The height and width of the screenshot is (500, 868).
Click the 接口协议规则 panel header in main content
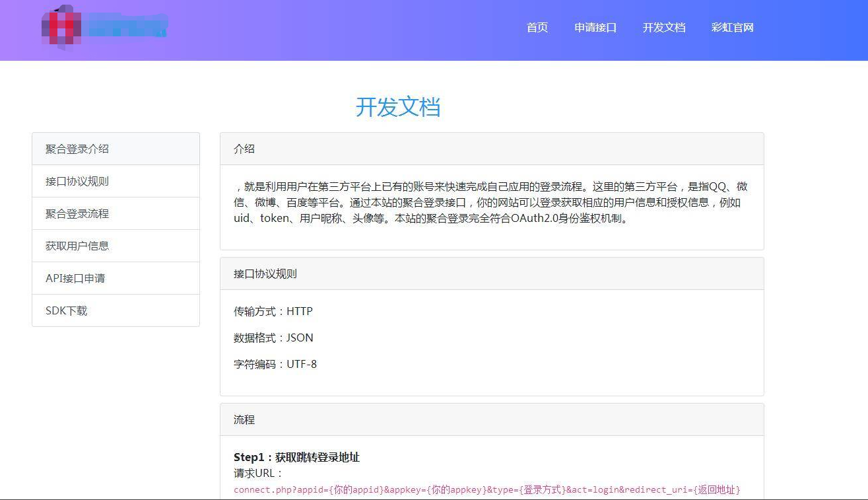pos(265,274)
